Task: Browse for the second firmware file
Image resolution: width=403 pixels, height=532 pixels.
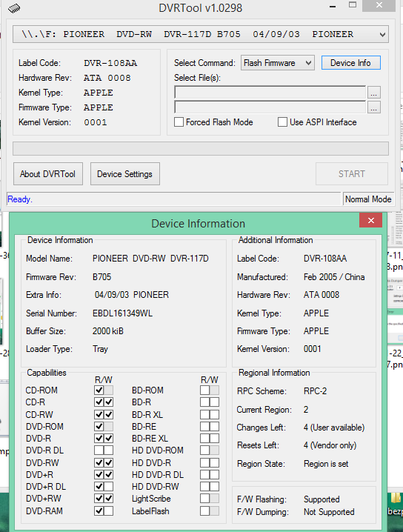Action: 374,107
